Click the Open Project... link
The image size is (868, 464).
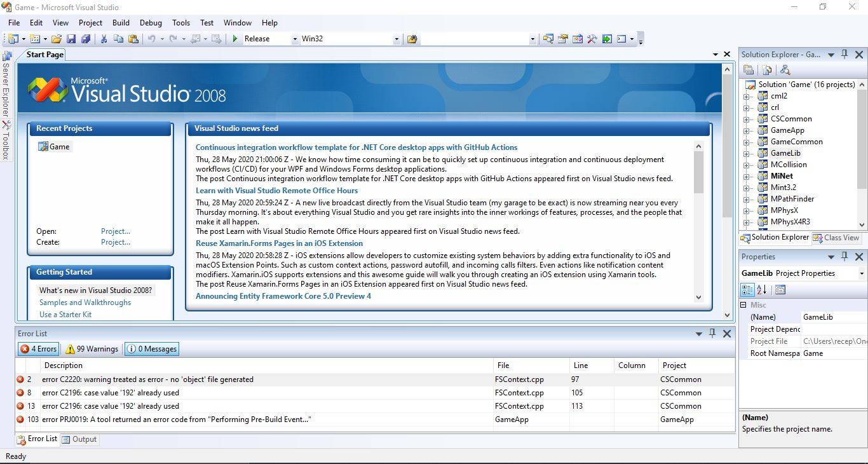116,231
